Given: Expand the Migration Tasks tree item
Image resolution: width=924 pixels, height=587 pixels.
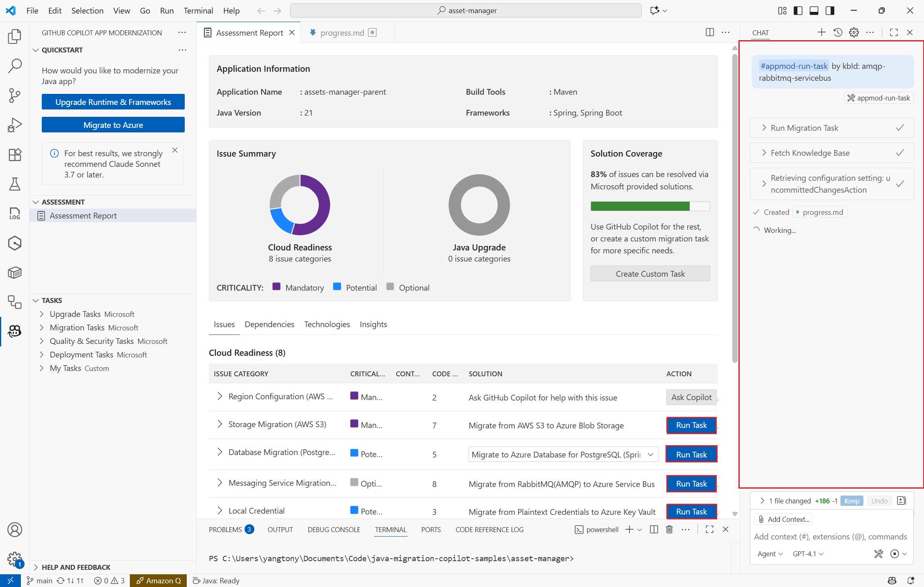Looking at the screenshot, I should click(77, 328).
